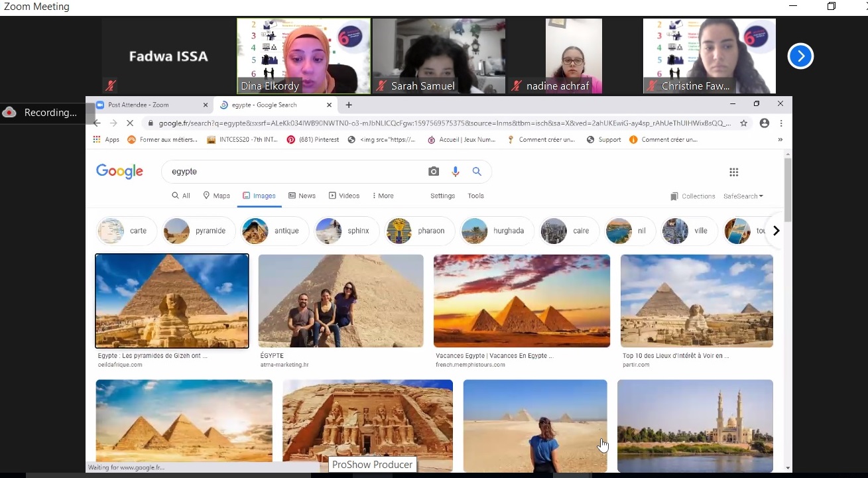Open the search Tools options
Screen dimensions: 868x478
click(475, 196)
